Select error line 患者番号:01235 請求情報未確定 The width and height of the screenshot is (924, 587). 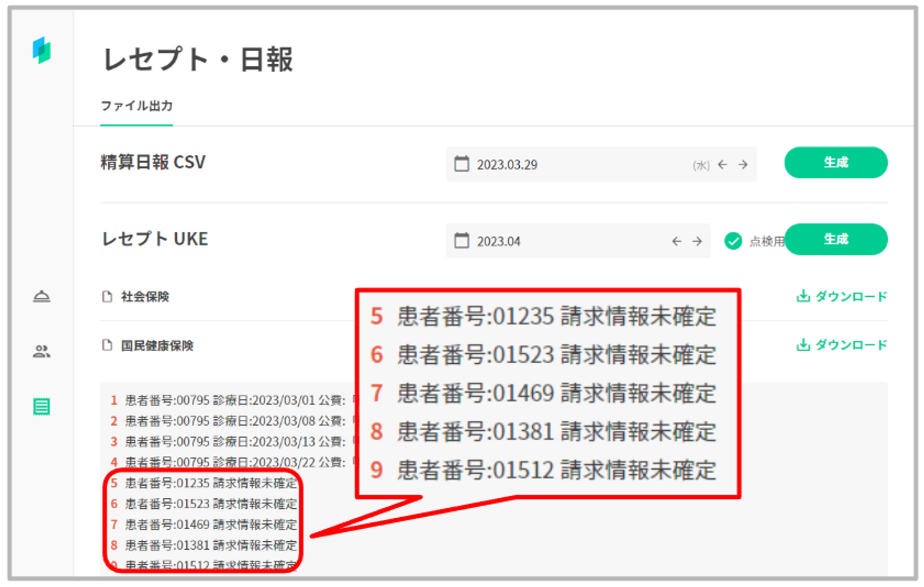pyautogui.click(x=210, y=483)
